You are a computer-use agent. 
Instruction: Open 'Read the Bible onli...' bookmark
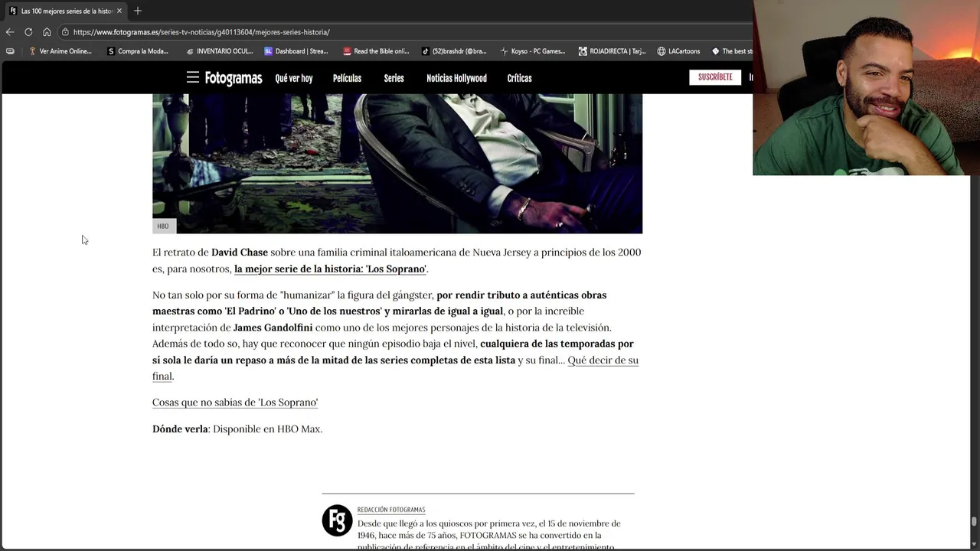point(376,51)
